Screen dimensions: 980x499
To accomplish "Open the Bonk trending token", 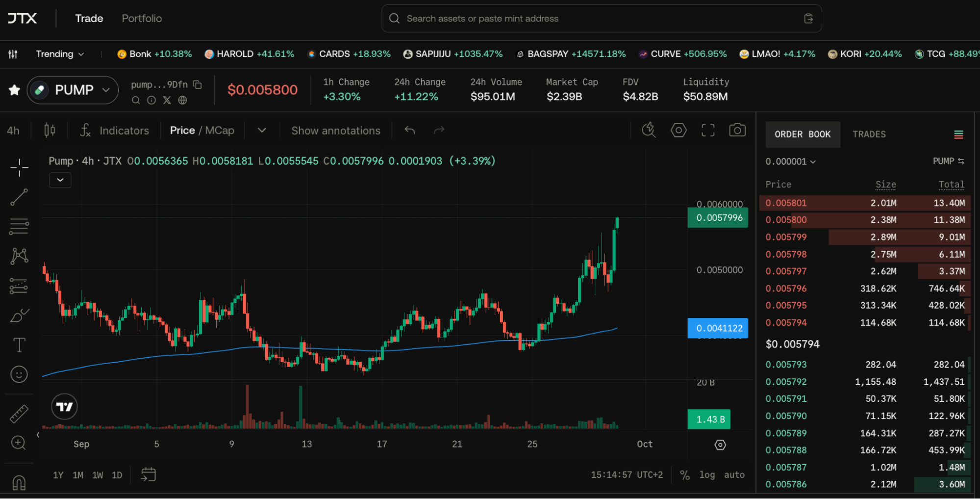I will pos(154,54).
